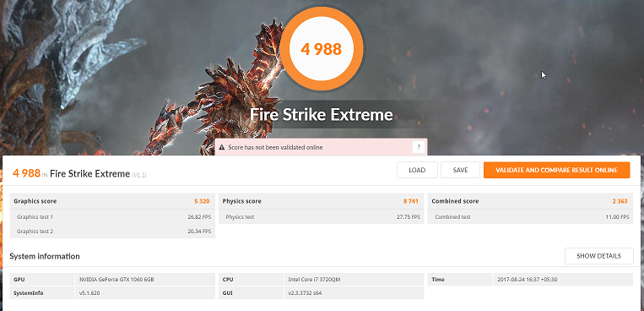Open the question mark help button
644x311 pixels.
(x=419, y=147)
